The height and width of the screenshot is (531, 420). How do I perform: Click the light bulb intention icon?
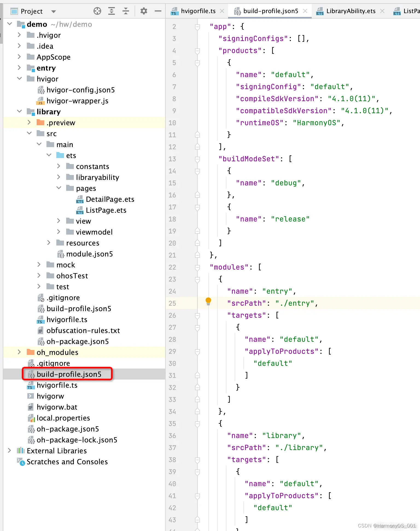click(x=208, y=301)
